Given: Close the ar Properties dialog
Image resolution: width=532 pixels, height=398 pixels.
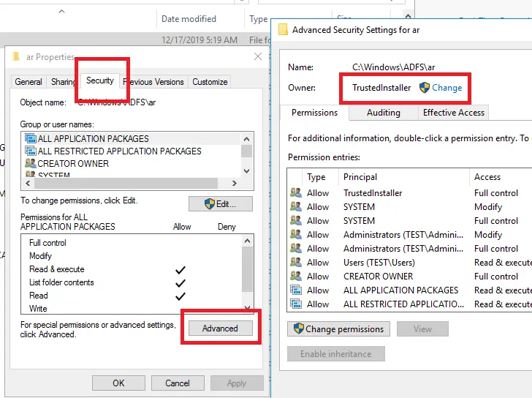Looking at the screenshot, I should [258, 56].
